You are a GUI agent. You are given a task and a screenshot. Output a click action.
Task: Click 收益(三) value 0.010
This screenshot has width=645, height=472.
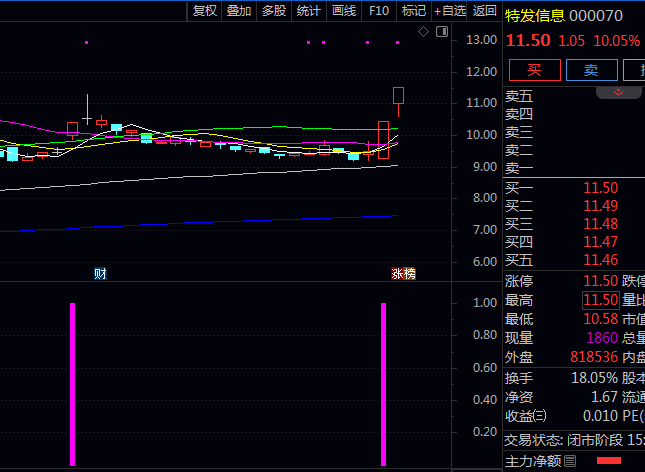(600, 416)
